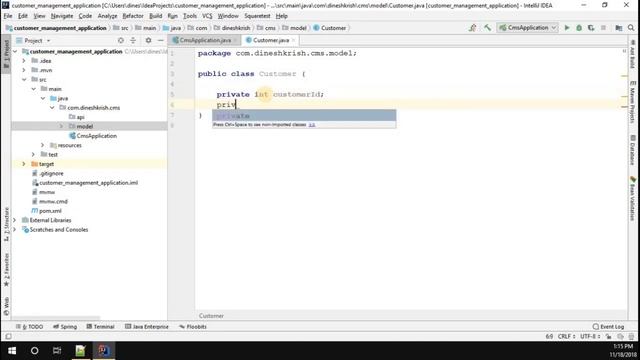Screen dimensions: 640x360
Task: Click Customer breadcrumb at editor bottom
Action: 211,316
